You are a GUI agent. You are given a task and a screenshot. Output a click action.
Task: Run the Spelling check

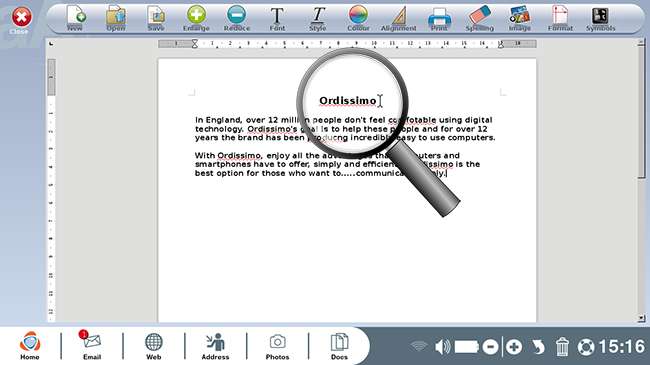tap(480, 19)
